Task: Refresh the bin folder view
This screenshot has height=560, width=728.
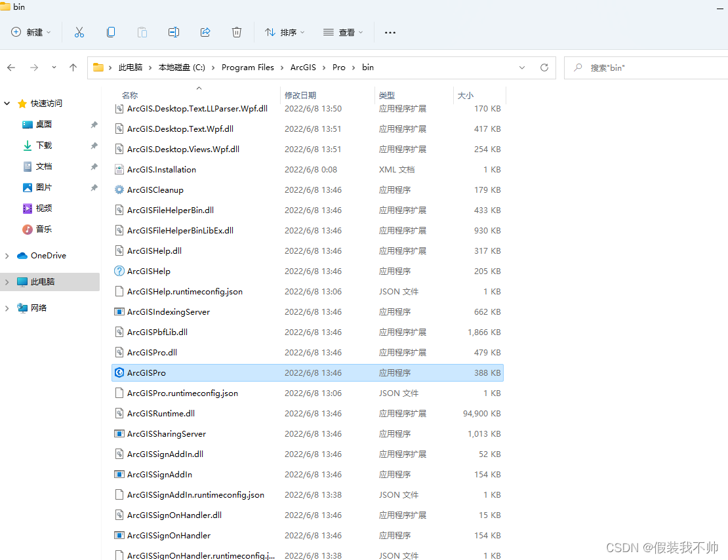Action: 544,68
